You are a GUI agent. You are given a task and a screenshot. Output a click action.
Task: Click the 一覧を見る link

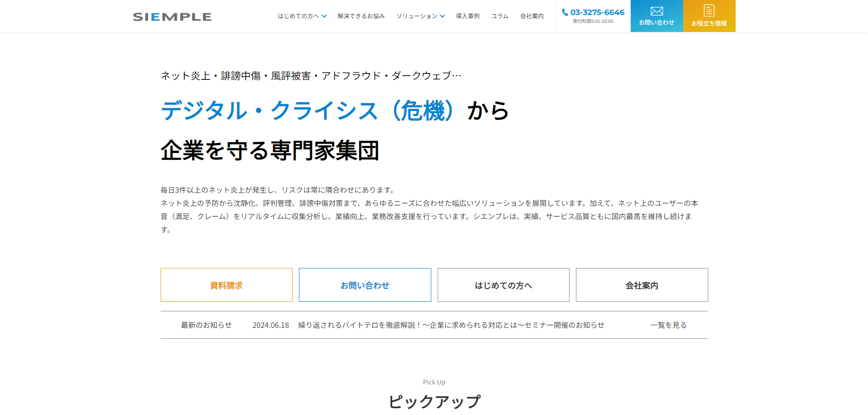click(669, 325)
